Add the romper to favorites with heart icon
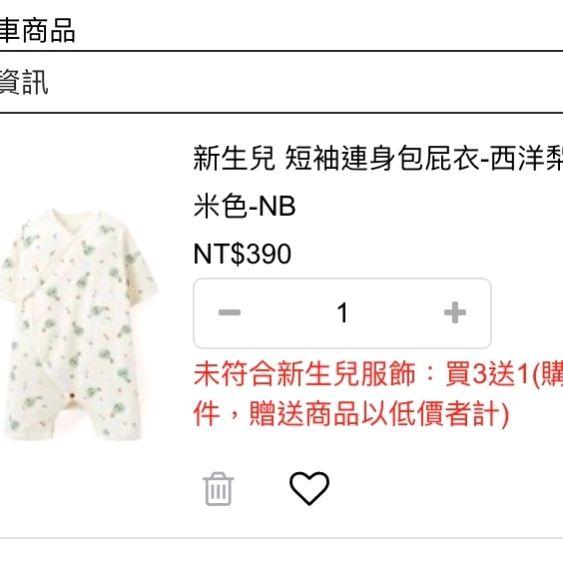The height and width of the screenshot is (563, 563). pyautogui.click(x=309, y=488)
